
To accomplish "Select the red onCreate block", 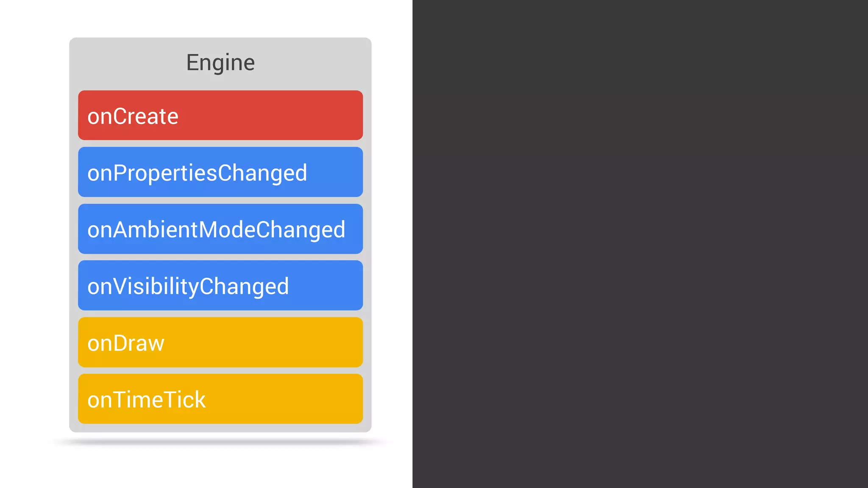I will tap(220, 115).
